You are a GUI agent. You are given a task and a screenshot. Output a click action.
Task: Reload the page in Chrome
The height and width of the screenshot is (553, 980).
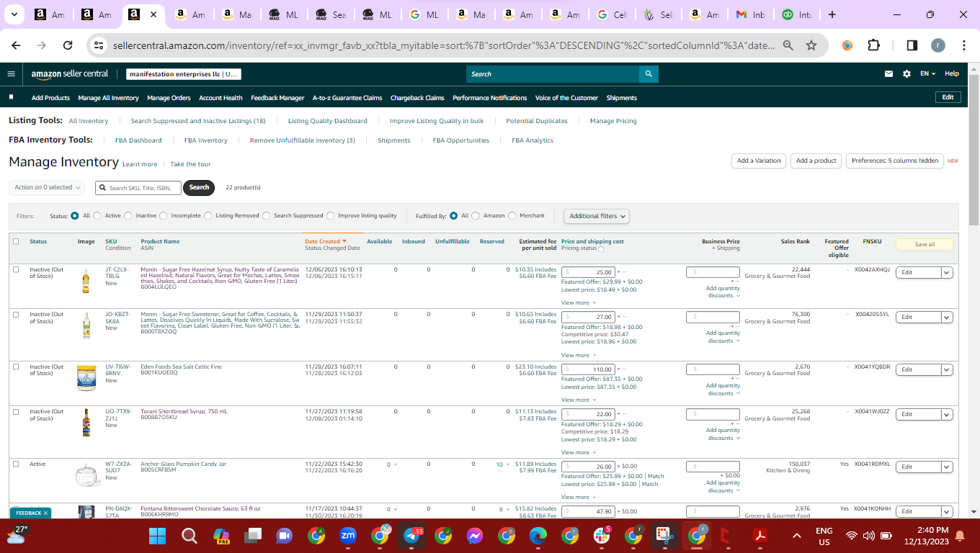pyautogui.click(x=68, y=45)
